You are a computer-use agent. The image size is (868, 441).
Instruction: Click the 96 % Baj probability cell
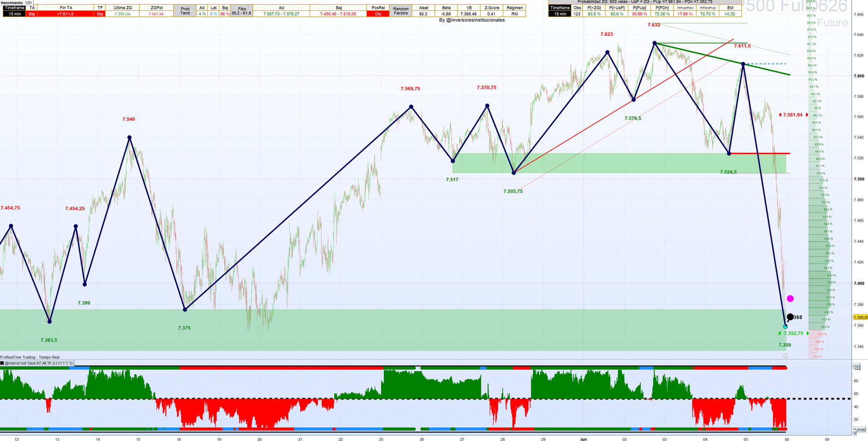[x=225, y=14]
